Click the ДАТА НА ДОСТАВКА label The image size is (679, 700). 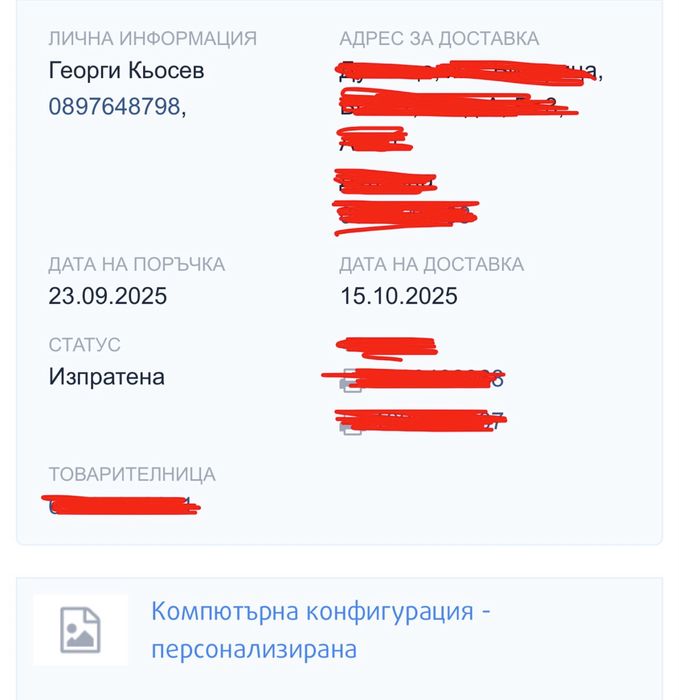(x=431, y=265)
